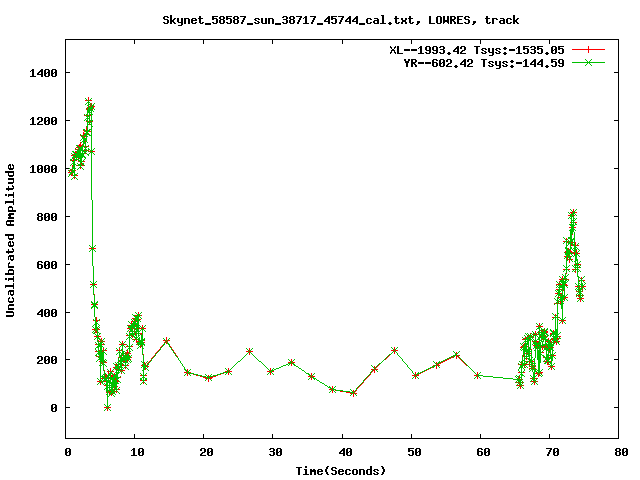The width and height of the screenshot is (640, 480).
Task: Click the data point near 26 seconds
Action: pos(249,351)
